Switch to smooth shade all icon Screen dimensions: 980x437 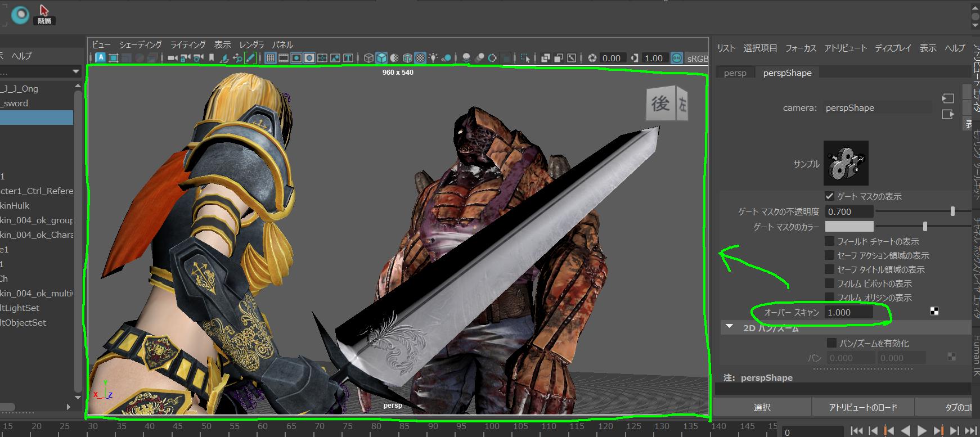click(382, 58)
